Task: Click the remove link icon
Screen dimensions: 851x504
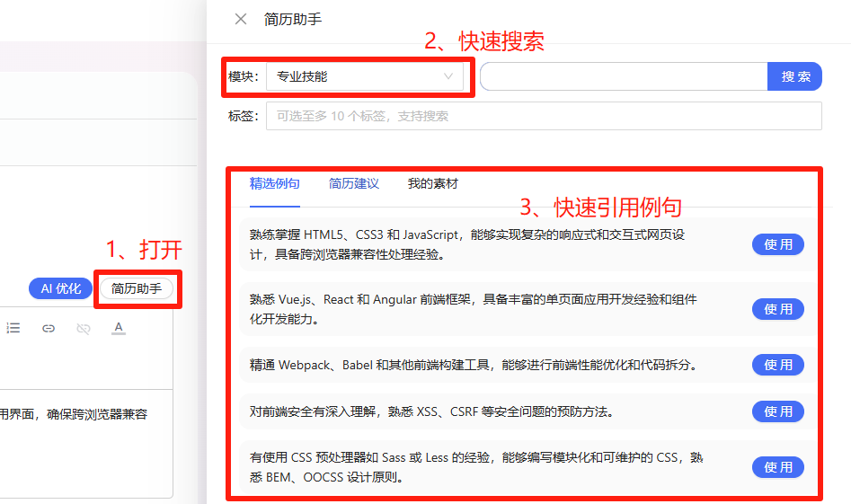Action: pyautogui.click(x=83, y=328)
